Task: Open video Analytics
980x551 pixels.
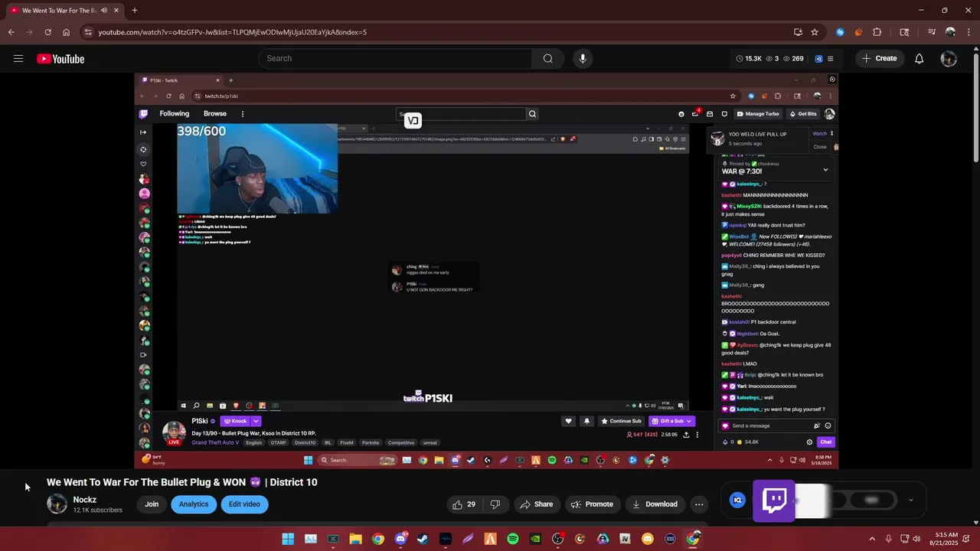Action: coord(194,504)
